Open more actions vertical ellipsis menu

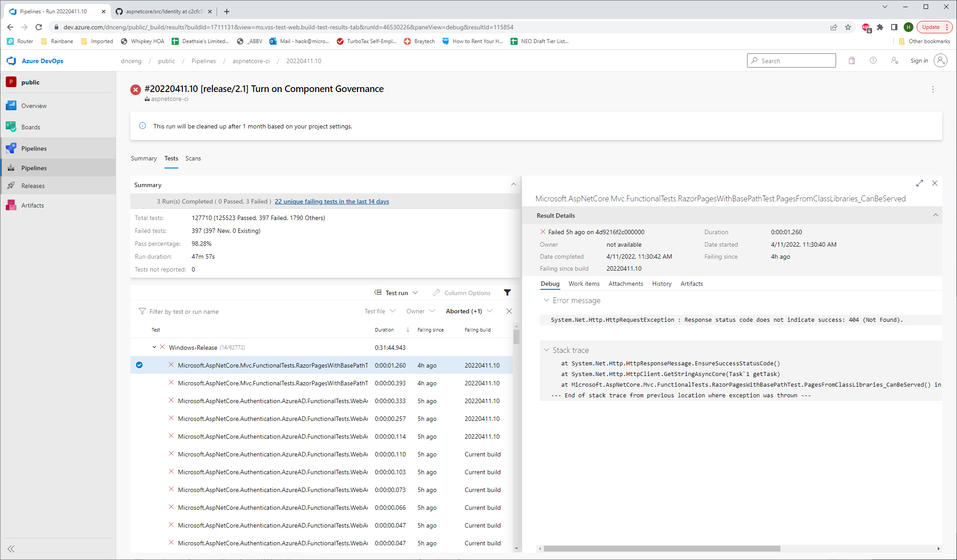point(933,89)
